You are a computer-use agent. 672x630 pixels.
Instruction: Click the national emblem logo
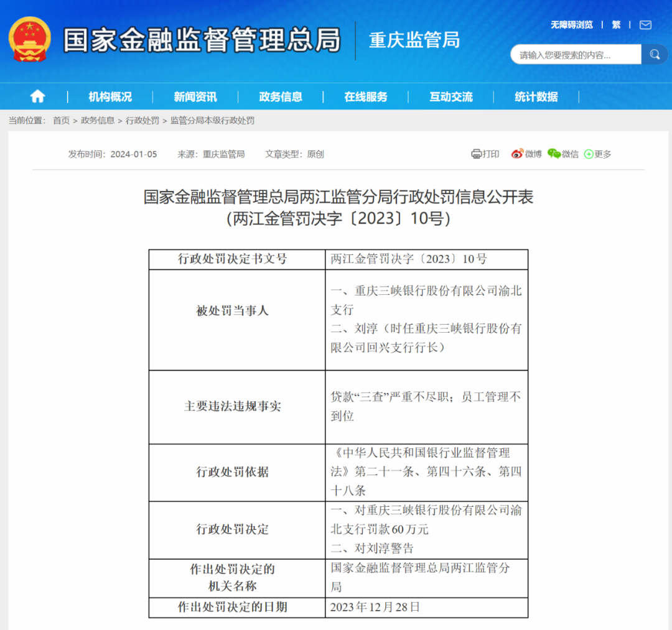[29, 39]
